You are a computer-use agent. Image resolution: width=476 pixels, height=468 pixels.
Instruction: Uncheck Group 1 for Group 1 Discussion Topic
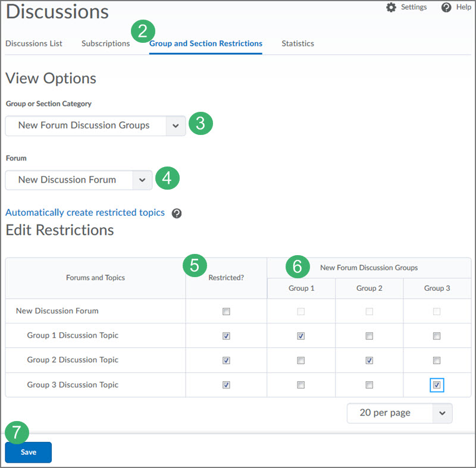click(x=301, y=336)
